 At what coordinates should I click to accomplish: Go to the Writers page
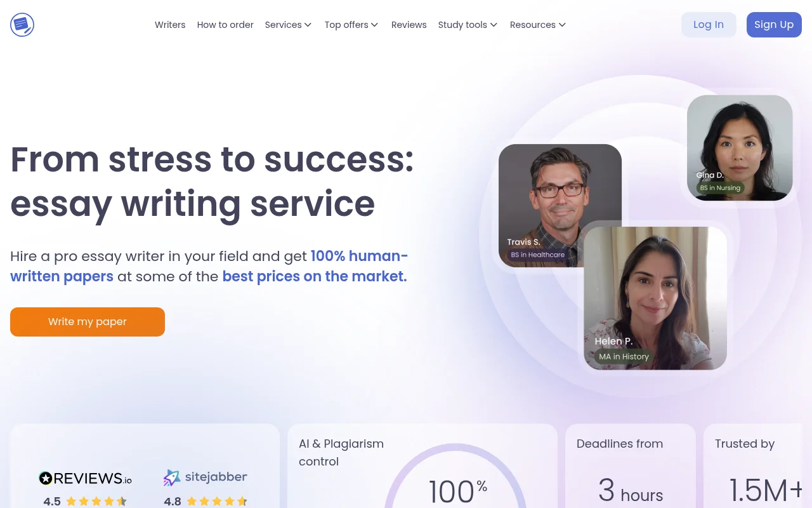(x=170, y=25)
